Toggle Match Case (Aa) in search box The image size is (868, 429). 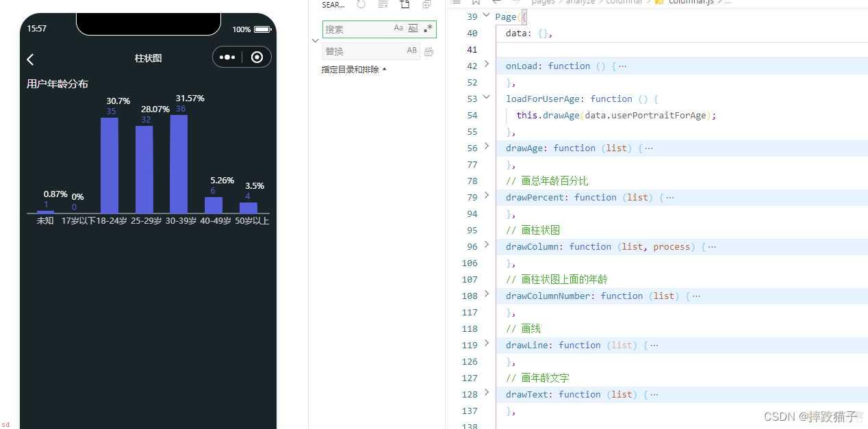[398, 29]
